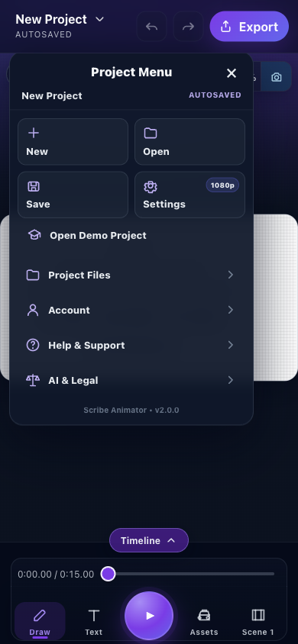Viewport: 298px width, 644px height.
Task: Expand the AI & Legal chevron arrow
Action: [231, 380]
